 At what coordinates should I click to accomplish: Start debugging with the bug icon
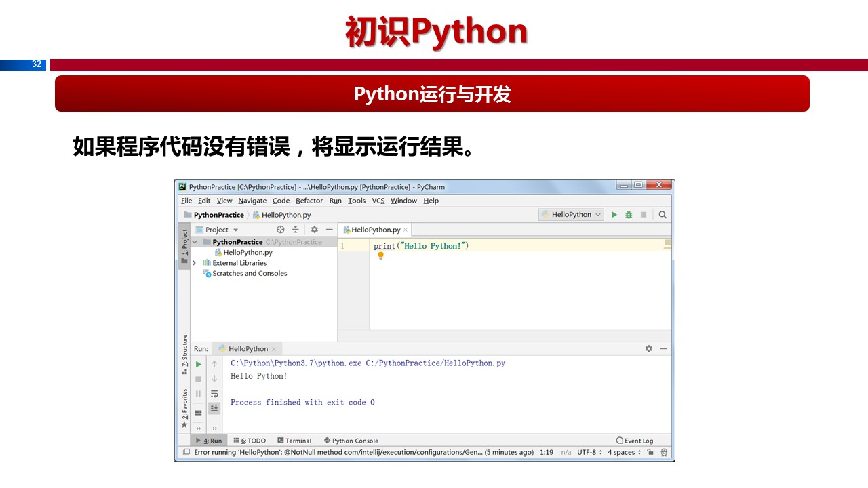(x=629, y=215)
